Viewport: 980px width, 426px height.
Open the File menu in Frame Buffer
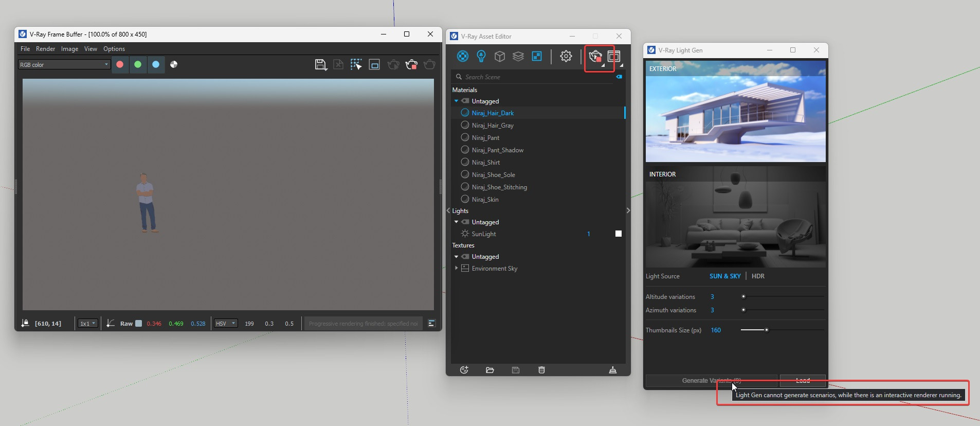(25, 49)
